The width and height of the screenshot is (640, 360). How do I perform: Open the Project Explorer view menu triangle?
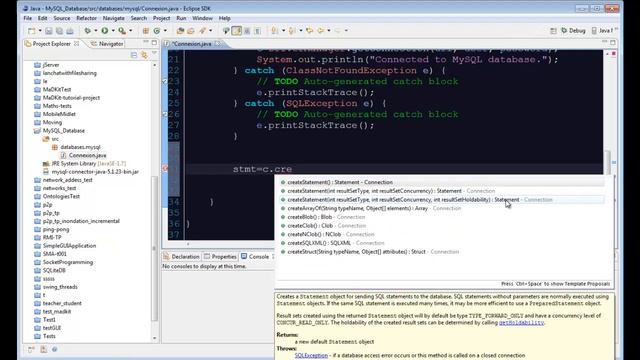pyautogui.click(x=154, y=53)
